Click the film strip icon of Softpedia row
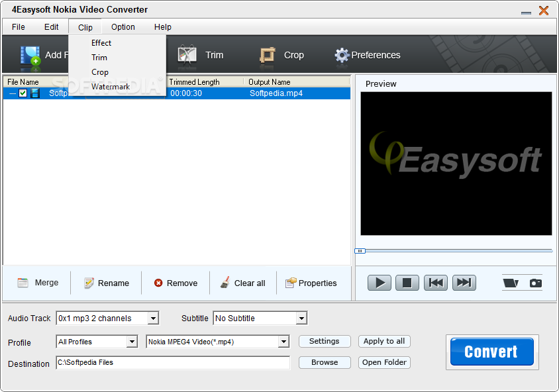This screenshot has width=559, height=392. point(35,93)
